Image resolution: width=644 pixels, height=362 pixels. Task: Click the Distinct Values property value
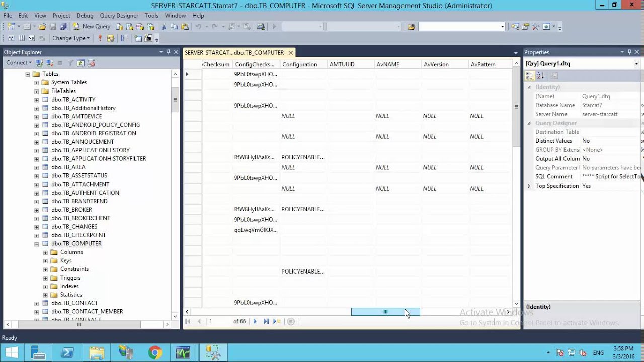pyautogui.click(x=611, y=141)
